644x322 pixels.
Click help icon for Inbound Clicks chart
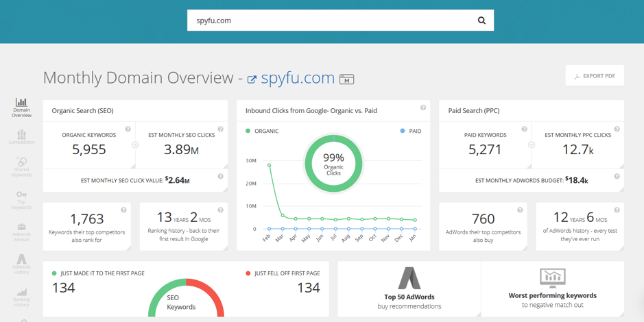423,108
